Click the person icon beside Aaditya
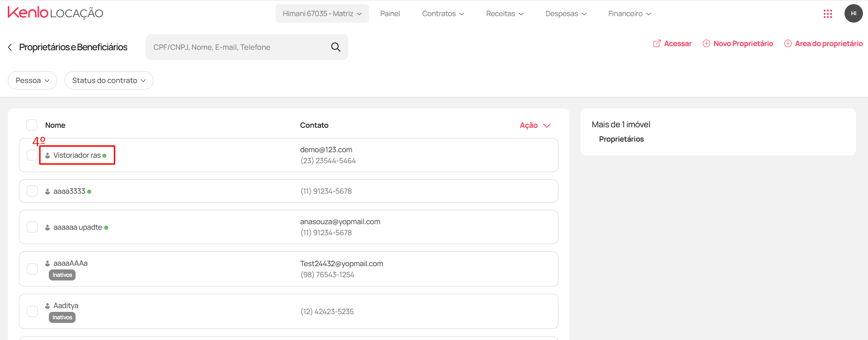 click(47, 306)
